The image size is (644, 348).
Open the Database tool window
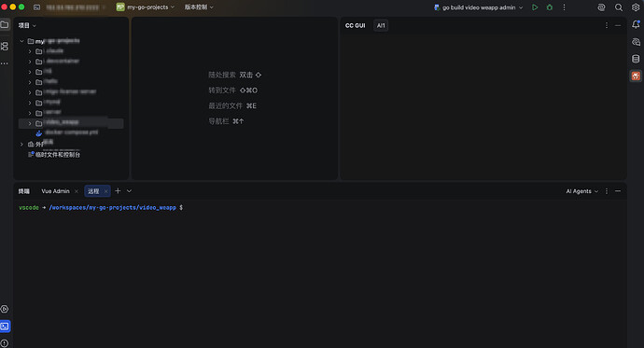point(636,59)
